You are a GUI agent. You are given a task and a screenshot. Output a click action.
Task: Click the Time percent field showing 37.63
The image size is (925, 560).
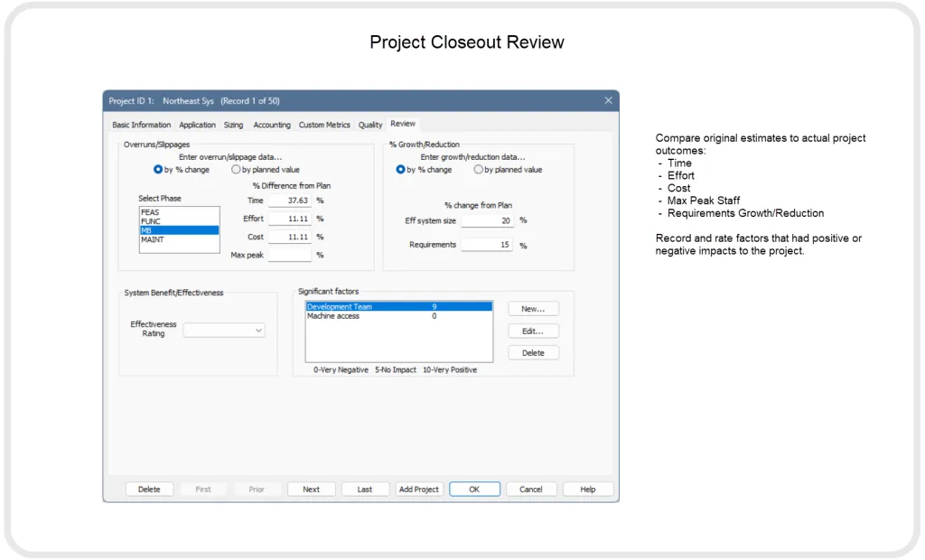pyautogui.click(x=290, y=201)
